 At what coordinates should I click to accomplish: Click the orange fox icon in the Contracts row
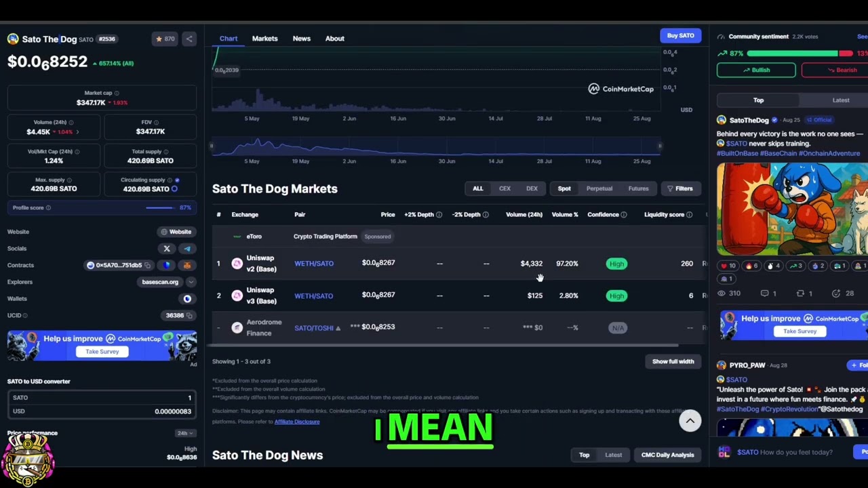click(x=186, y=266)
